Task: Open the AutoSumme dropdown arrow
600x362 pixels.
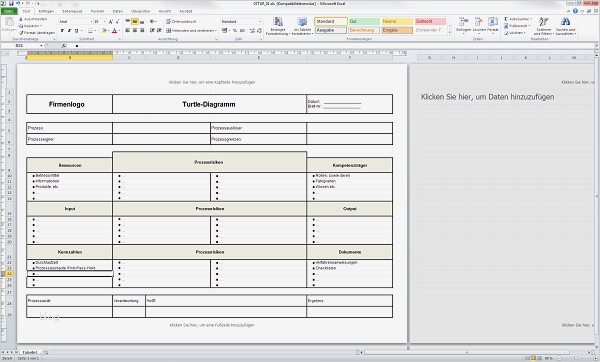Action: (531, 19)
